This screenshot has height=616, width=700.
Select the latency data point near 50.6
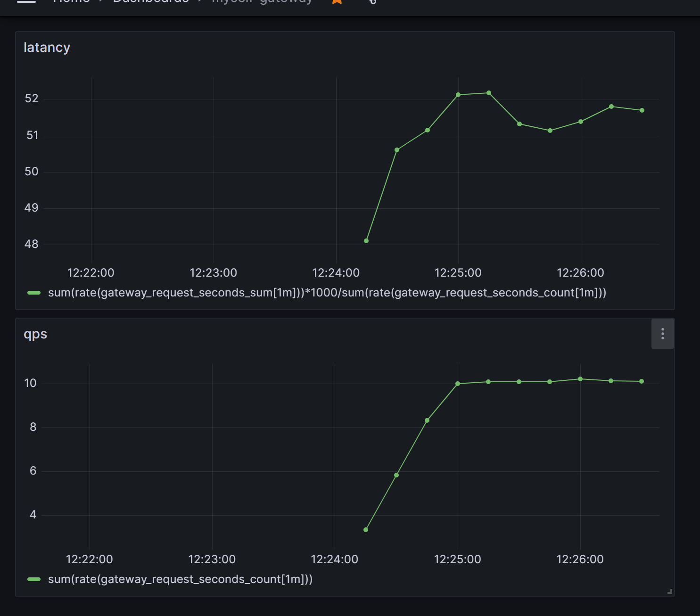pos(397,150)
